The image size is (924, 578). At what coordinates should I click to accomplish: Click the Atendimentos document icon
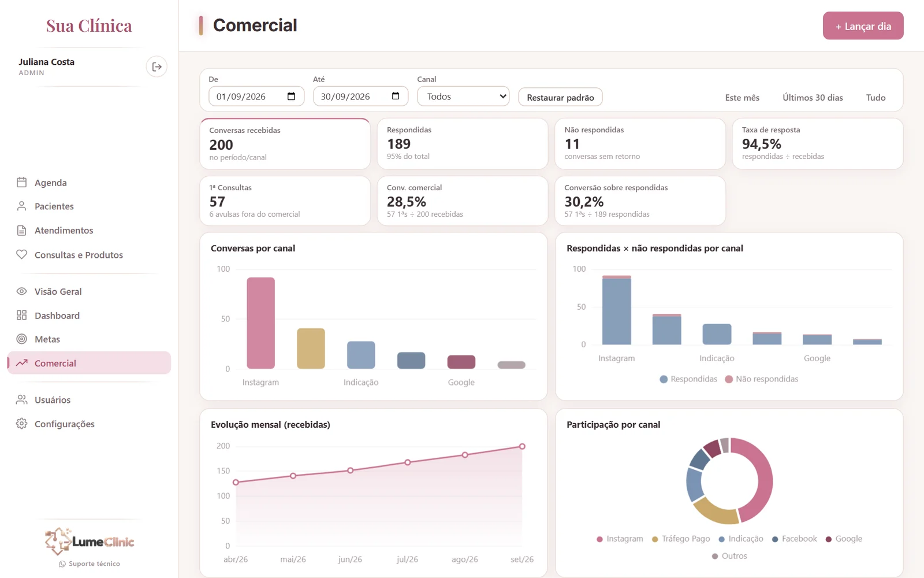22,231
